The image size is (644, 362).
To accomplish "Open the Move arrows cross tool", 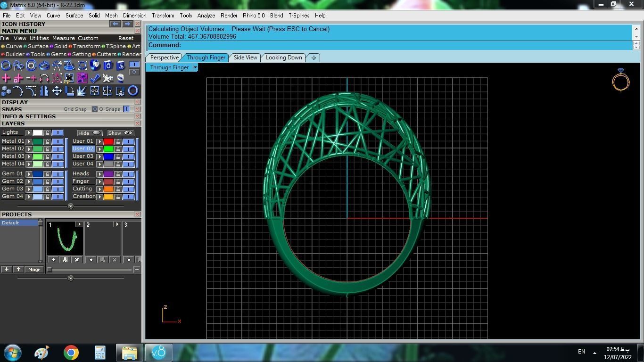I will 57,90.
